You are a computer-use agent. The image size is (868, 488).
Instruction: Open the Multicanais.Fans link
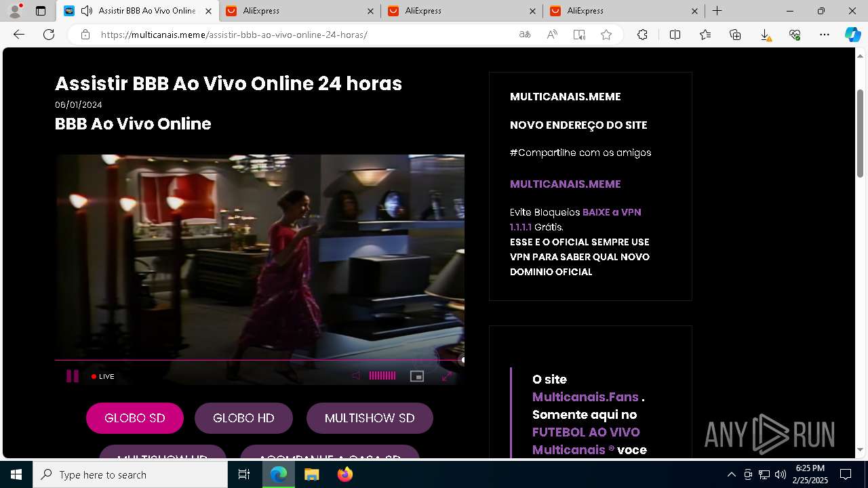tap(585, 397)
